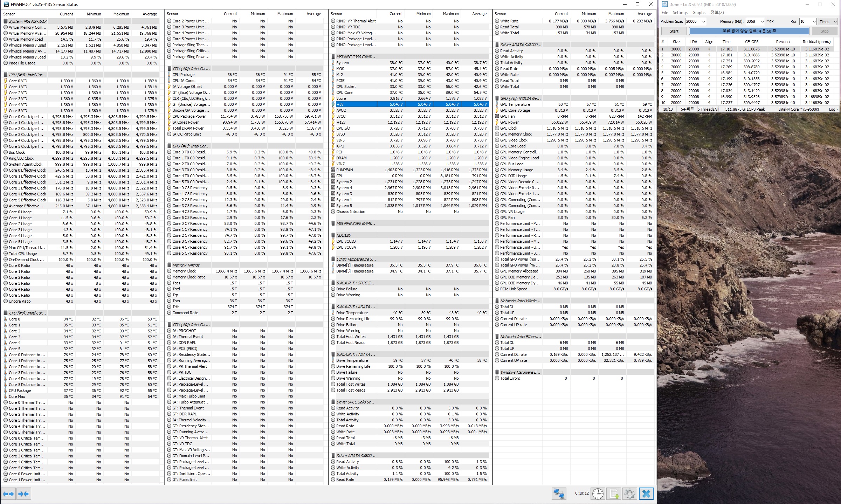
Task: Open the Graphs menu in LinX
Action: click(x=699, y=13)
